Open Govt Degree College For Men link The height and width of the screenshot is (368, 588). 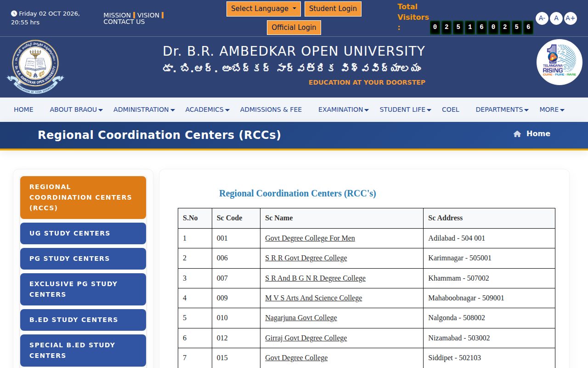click(310, 238)
